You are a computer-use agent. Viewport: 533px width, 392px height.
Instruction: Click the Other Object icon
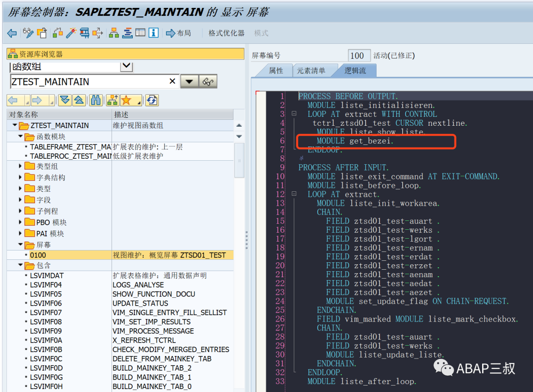[42, 33]
